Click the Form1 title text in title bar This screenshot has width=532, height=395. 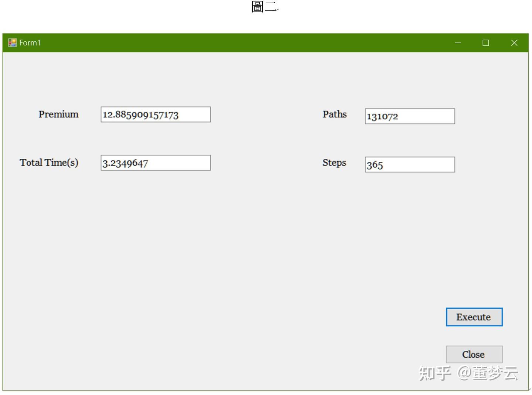(30, 42)
